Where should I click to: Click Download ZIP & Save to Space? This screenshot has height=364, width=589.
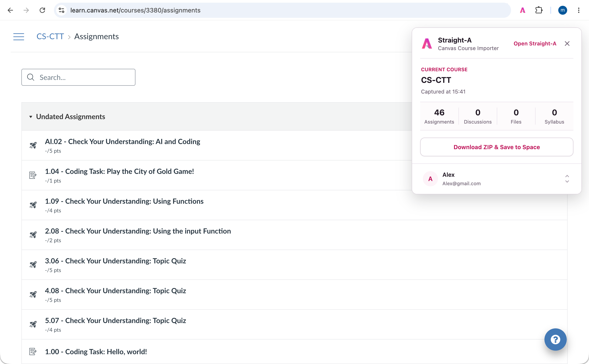(x=497, y=147)
